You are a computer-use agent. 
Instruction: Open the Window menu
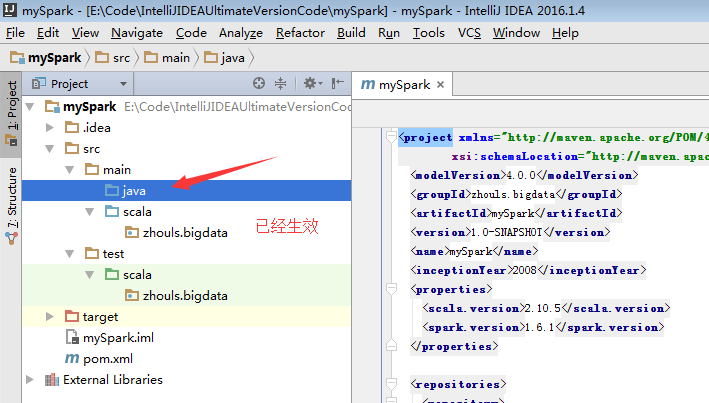[516, 33]
